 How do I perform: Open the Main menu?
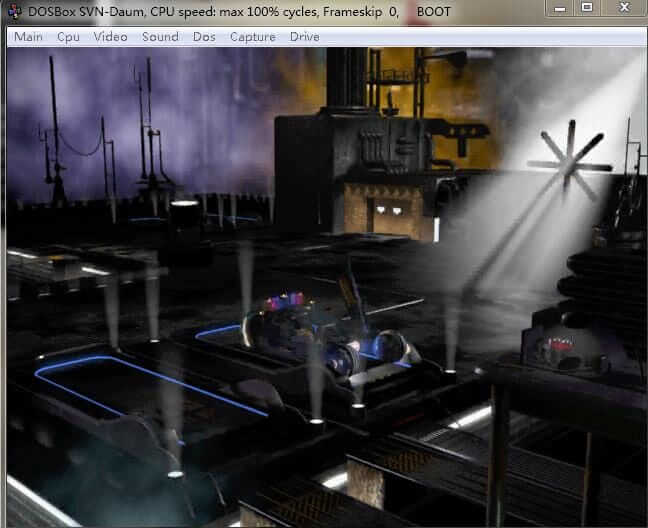click(x=28, y=37)
